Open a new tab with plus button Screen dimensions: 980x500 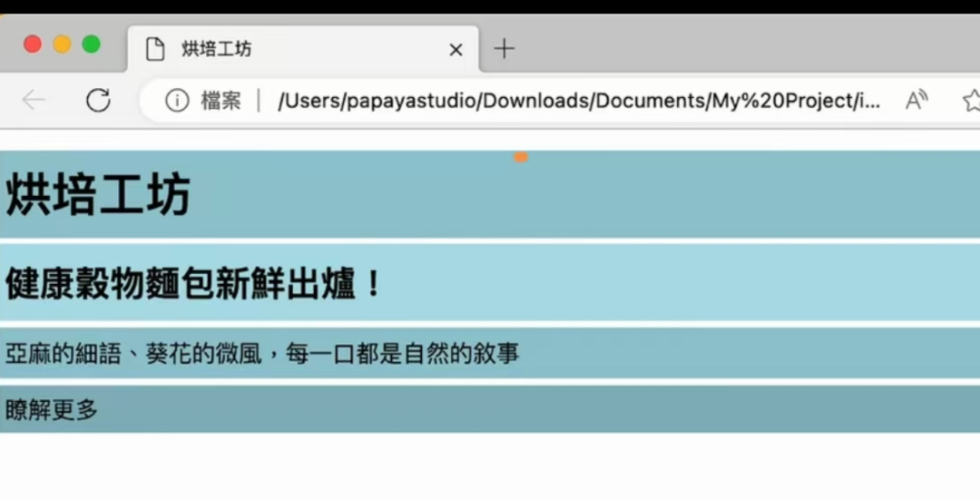pyautogui.click(x=504, y=49)
